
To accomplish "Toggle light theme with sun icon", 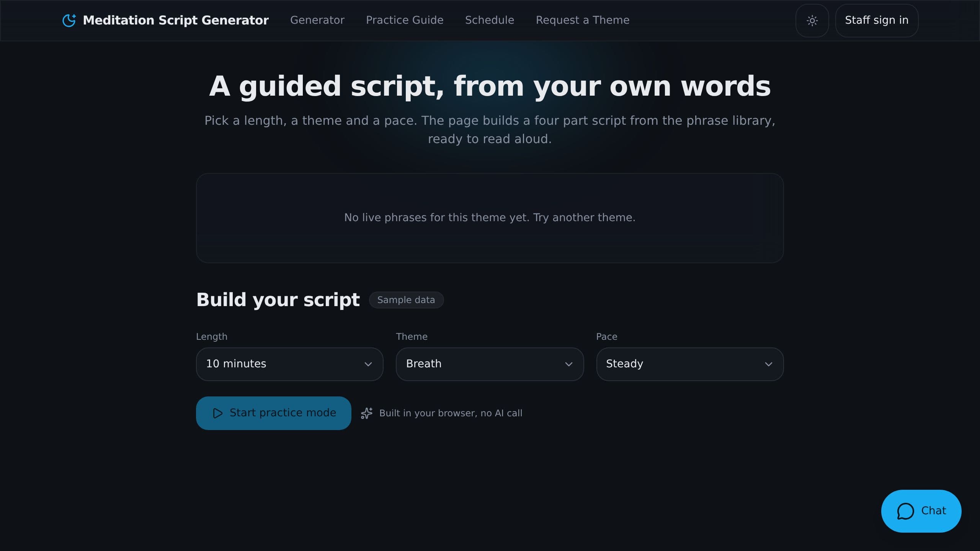I will [812, 21].
